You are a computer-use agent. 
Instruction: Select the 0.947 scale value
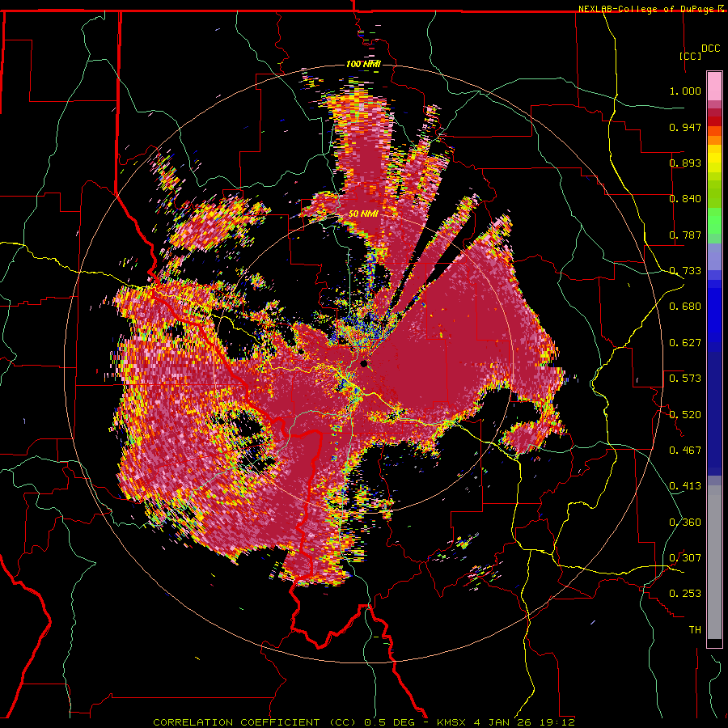(x=685, y=127)
